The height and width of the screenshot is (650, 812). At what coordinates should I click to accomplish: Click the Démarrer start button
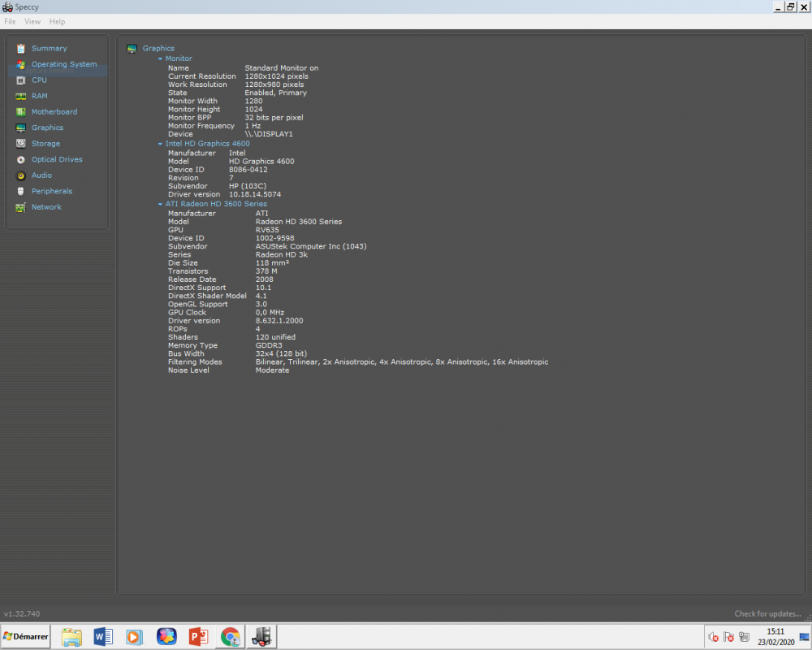(25, 636)
